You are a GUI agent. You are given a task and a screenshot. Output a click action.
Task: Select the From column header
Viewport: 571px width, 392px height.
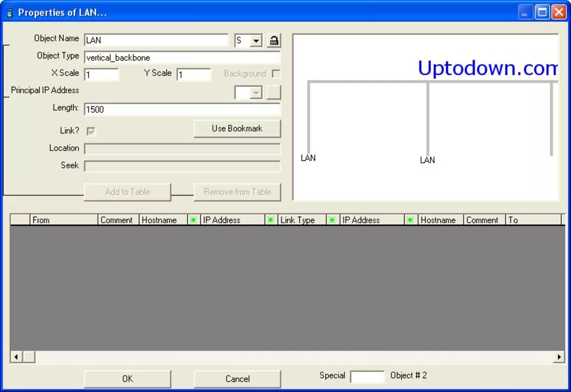point(64,220)
